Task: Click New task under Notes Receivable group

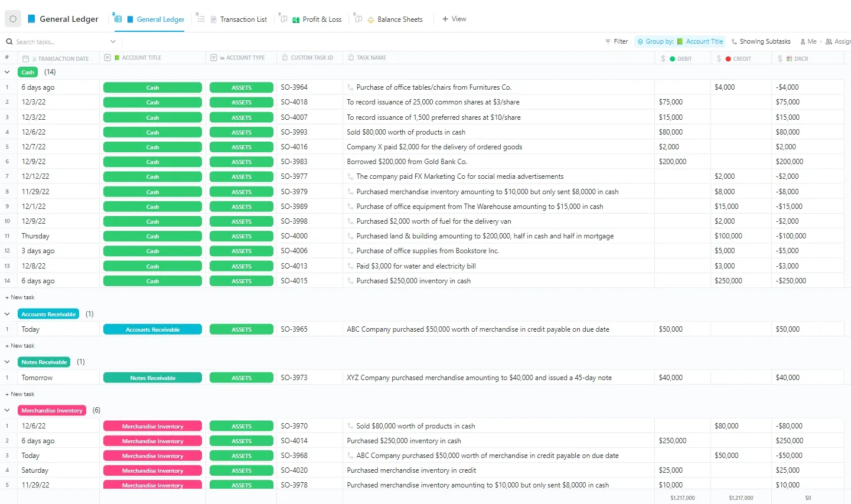Action: pyautogui.click(x=20, y=394)
